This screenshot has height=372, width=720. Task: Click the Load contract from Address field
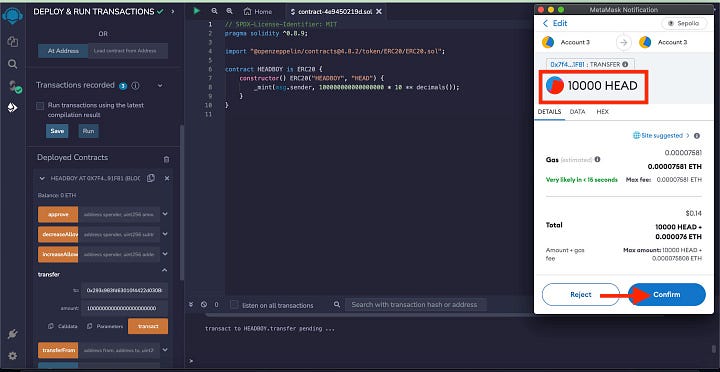tap(128, 51)
